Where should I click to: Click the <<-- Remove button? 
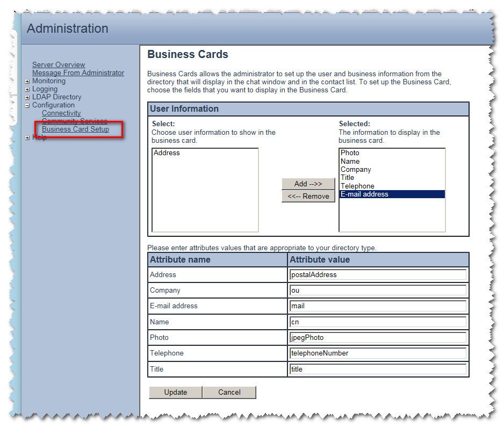308,196
